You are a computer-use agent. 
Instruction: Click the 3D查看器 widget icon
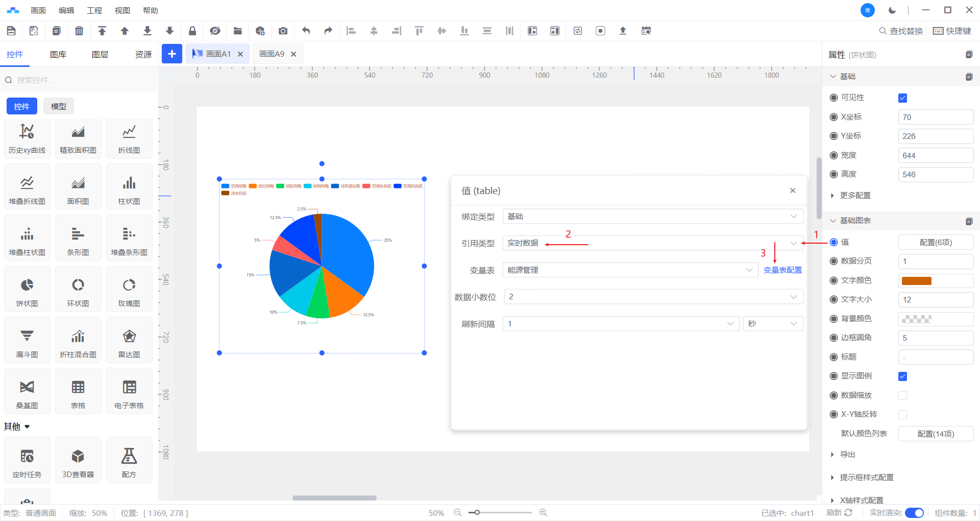tap(78, 461)
